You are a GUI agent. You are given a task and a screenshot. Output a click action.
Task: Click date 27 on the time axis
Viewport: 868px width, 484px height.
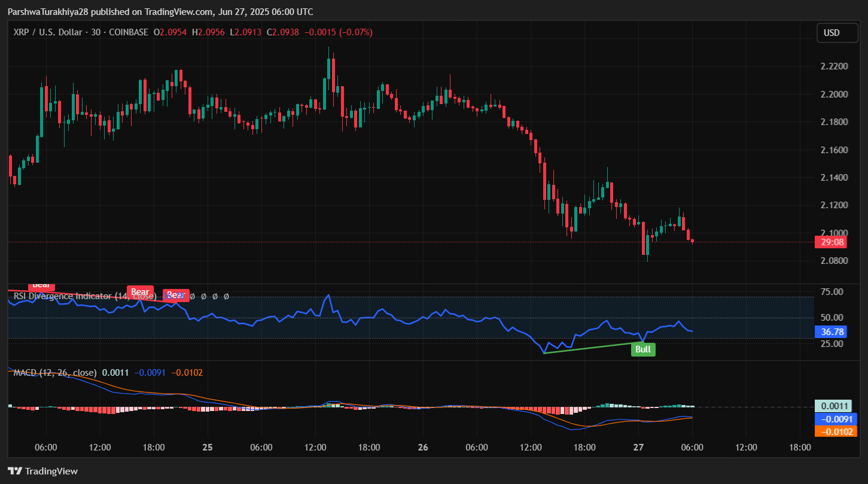coord(638,448)
